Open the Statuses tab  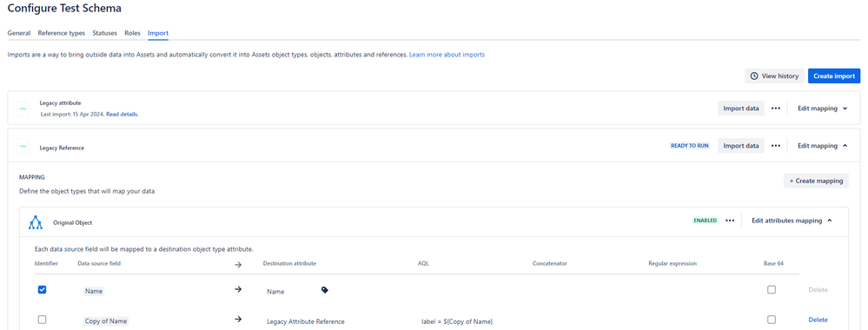104,33
